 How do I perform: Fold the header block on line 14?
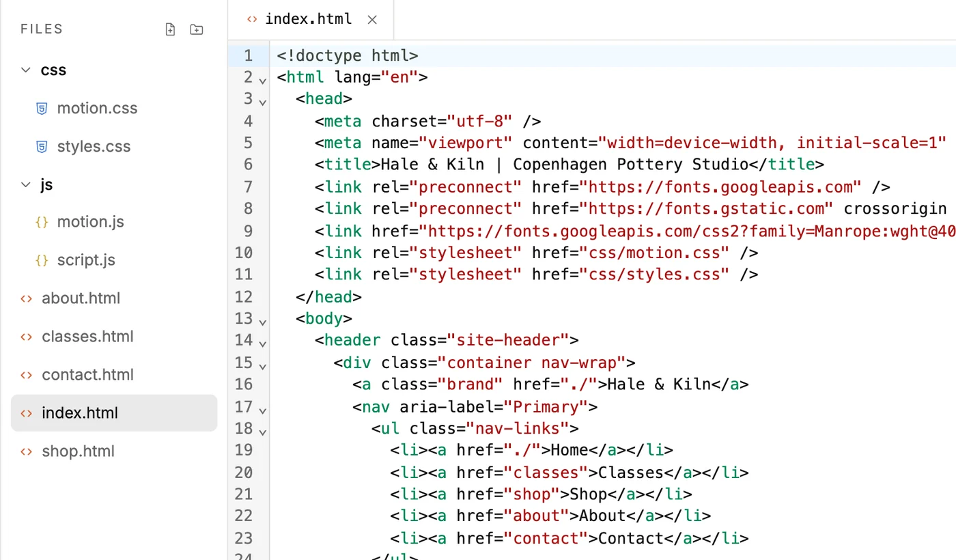pyautogui.click(x=262, y=344)
